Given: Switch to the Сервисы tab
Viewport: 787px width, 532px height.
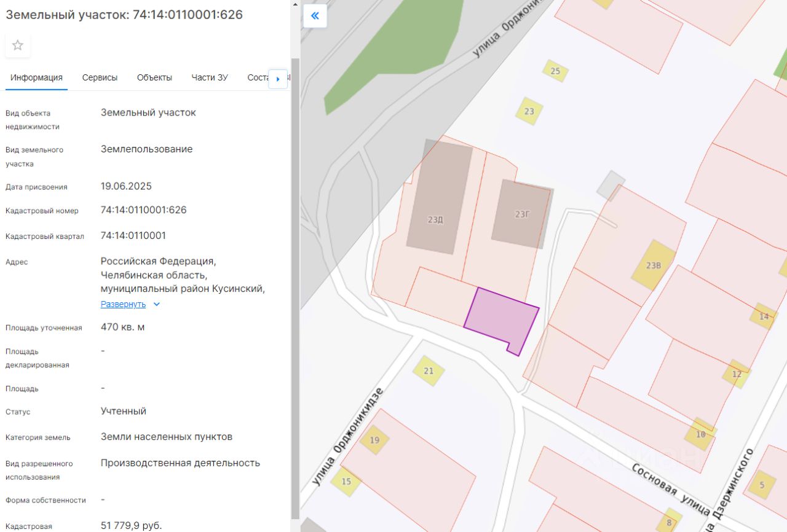Looking at the screenshot, I should [x=100, y=77].
